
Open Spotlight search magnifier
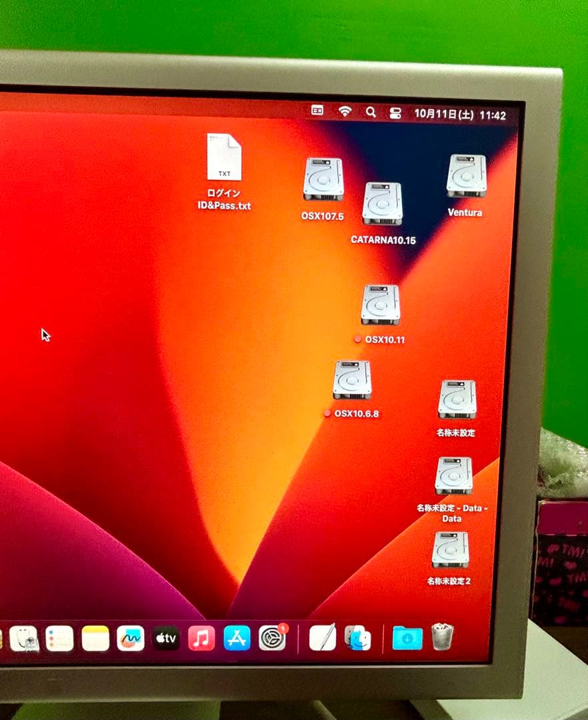(x=371, y=112)
